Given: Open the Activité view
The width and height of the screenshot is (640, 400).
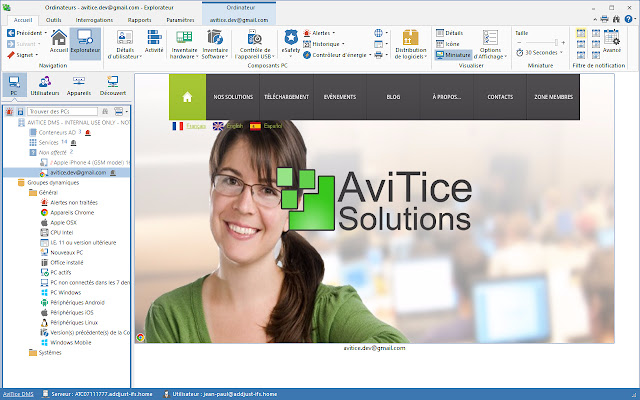Looking at the screenshot, I should [154, 41].
